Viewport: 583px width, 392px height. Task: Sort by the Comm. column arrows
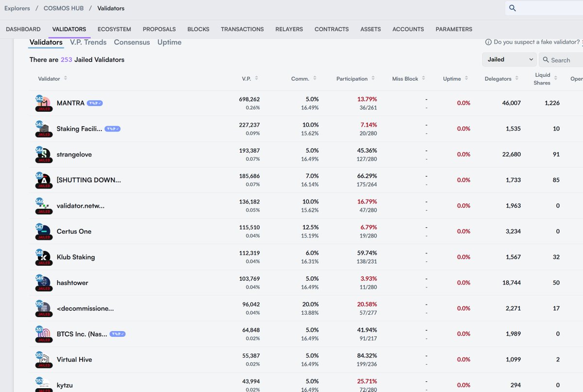[x=315, y=78]
